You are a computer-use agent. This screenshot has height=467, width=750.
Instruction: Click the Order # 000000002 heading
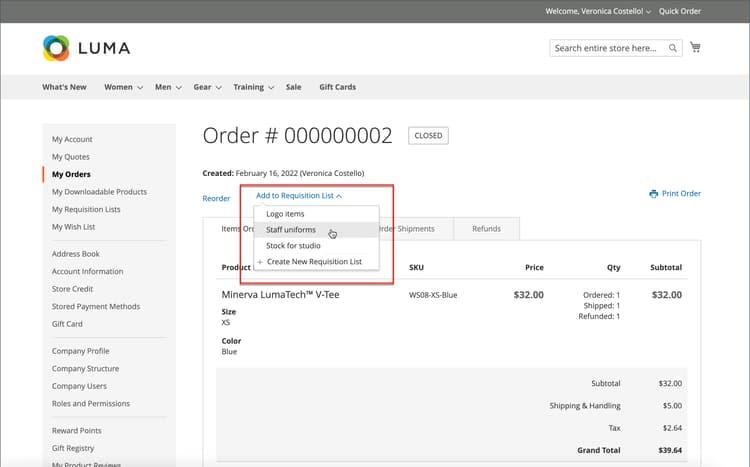[x=298, y=135]
